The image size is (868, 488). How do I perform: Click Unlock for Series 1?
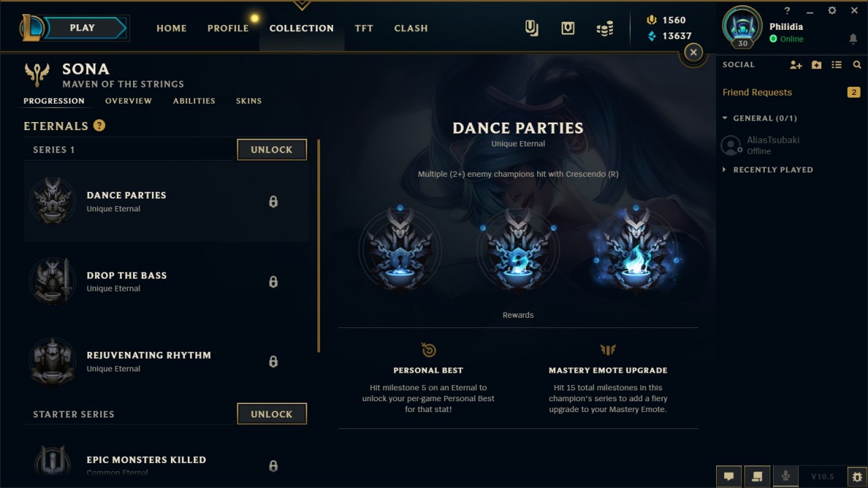click(x=272, y=150)
